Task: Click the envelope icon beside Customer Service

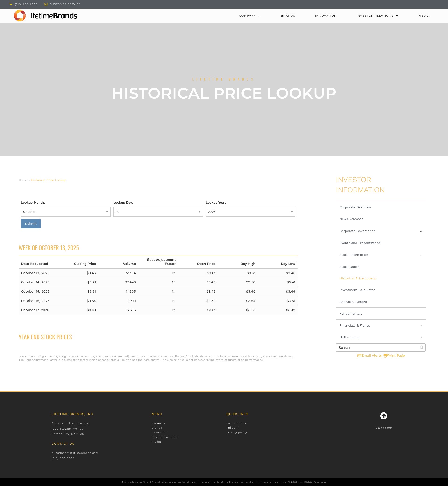Action: coord(46,4)
